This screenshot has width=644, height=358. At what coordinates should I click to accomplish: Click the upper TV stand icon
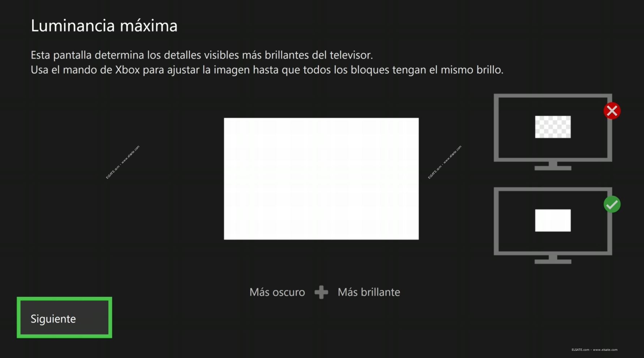(x=553, y=166)
